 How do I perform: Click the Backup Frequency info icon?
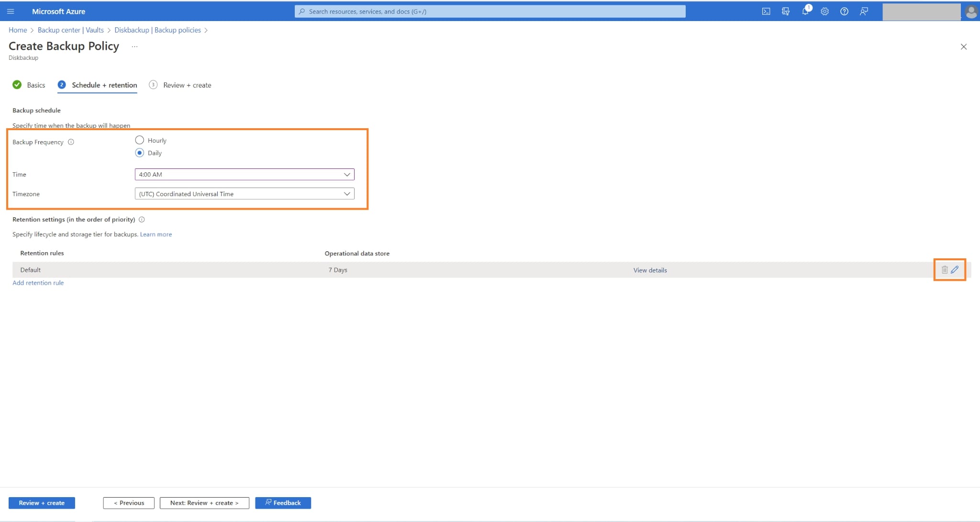tap(71, 142)
